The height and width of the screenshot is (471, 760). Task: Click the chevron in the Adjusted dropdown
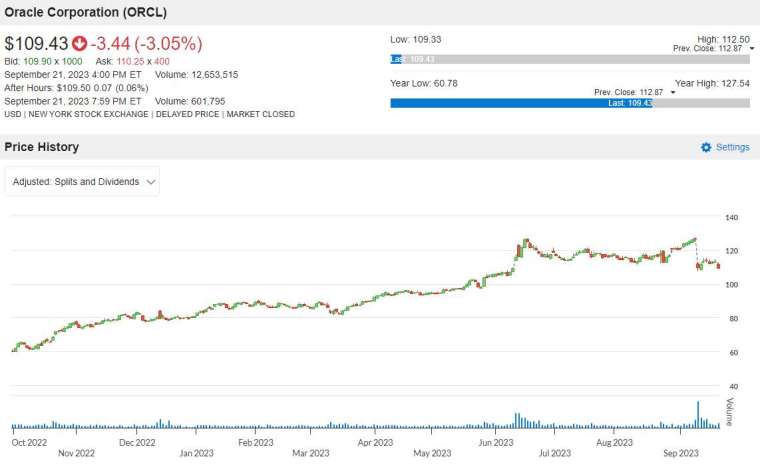(151, 182)
